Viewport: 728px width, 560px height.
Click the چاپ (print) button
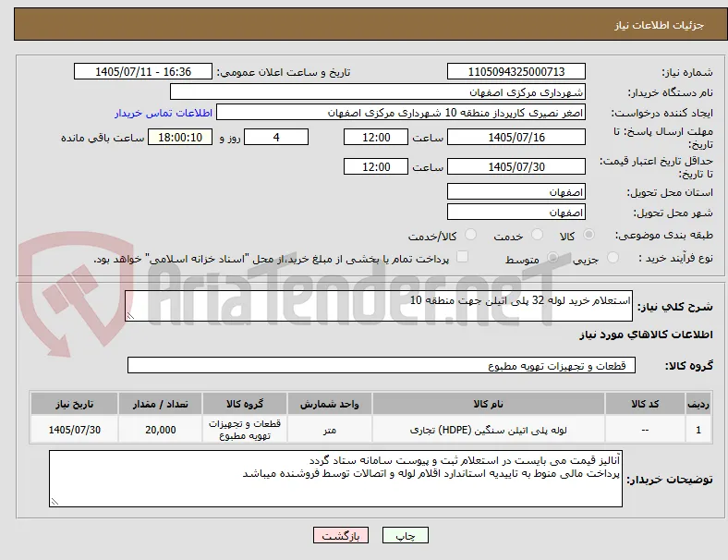coord(405,535)
